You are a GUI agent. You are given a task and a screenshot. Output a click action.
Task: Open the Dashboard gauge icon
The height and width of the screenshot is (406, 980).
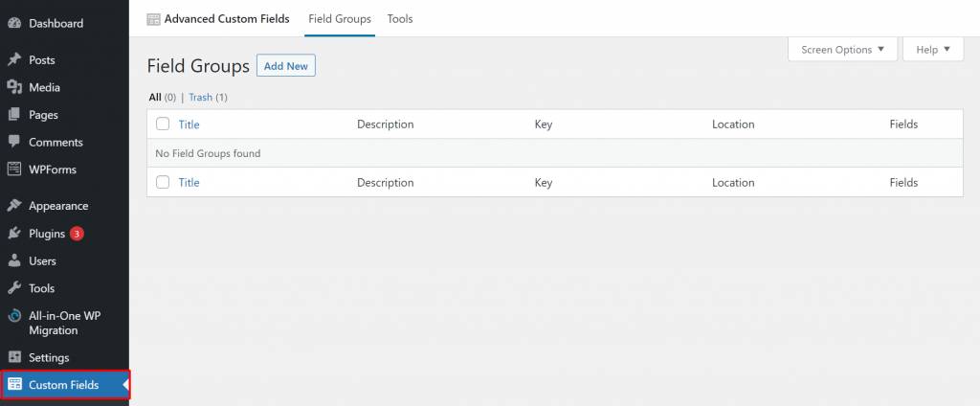(14, 24)
